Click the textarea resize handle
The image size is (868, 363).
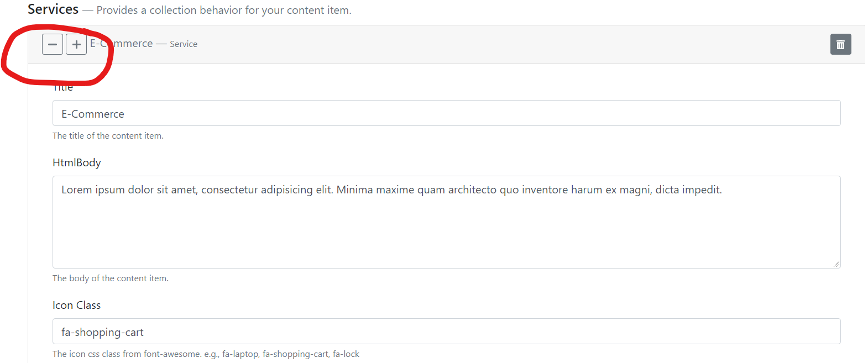tap(836, 265)
